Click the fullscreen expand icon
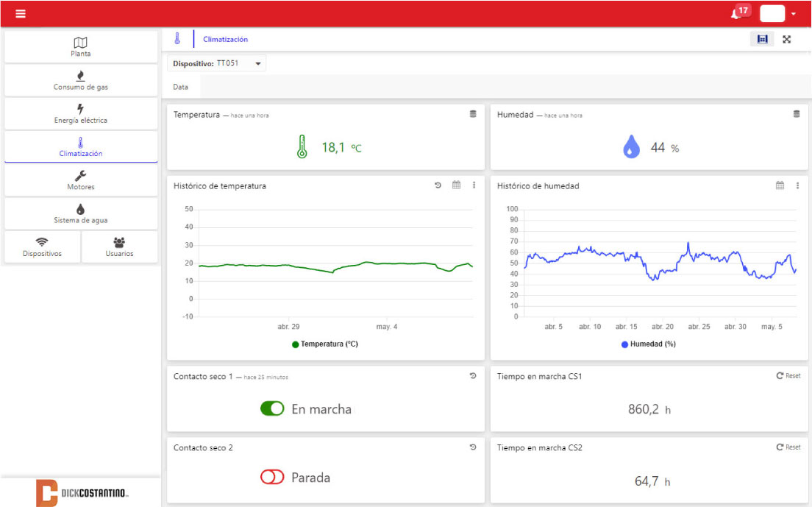The image size is (812, 507). (x=786, y=40)
